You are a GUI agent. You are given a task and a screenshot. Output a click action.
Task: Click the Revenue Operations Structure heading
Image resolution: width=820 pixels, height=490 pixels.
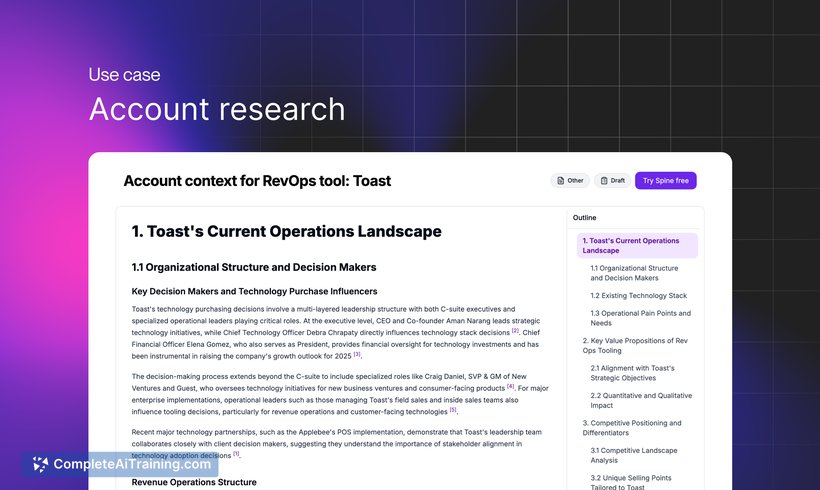194,482
